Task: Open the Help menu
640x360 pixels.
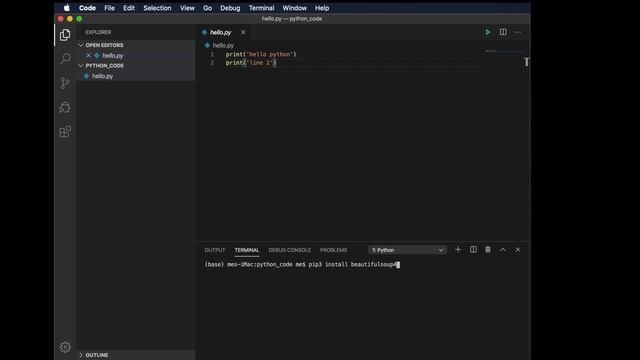Action: click(x=322, y=8)
